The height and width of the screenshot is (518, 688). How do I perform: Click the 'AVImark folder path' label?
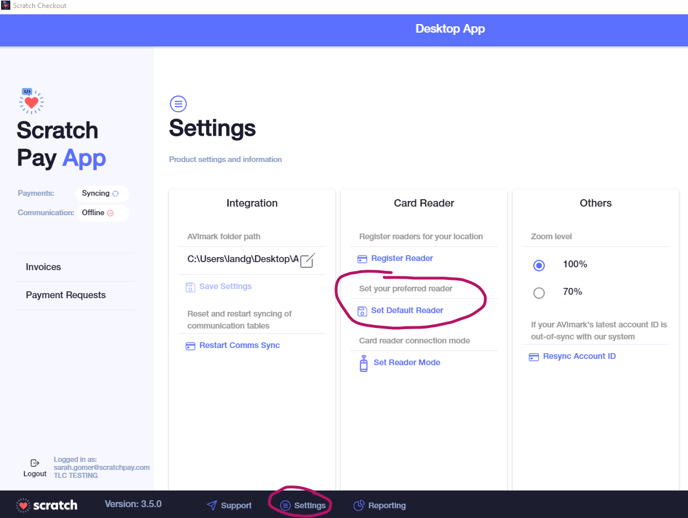pos(224,236)
